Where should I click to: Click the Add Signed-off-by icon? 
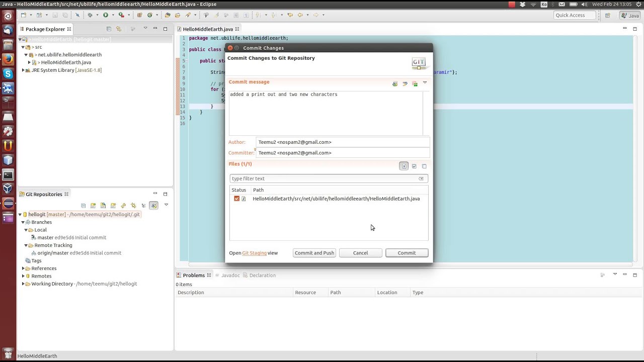click(405, 83)
